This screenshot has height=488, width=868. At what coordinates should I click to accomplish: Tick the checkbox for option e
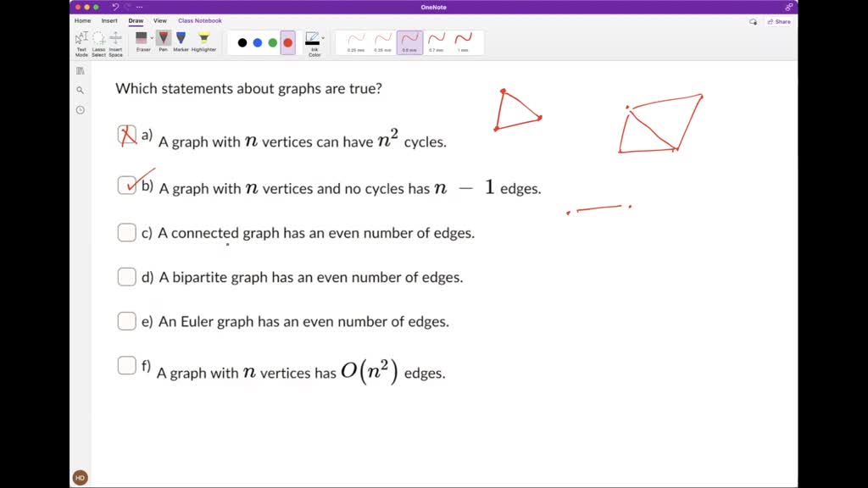pos(126,320)
